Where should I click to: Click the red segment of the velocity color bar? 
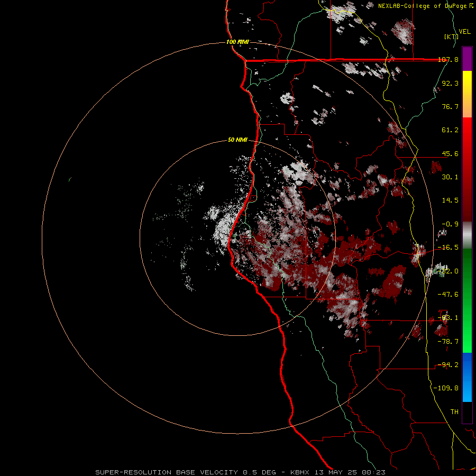tap(467, 169)
